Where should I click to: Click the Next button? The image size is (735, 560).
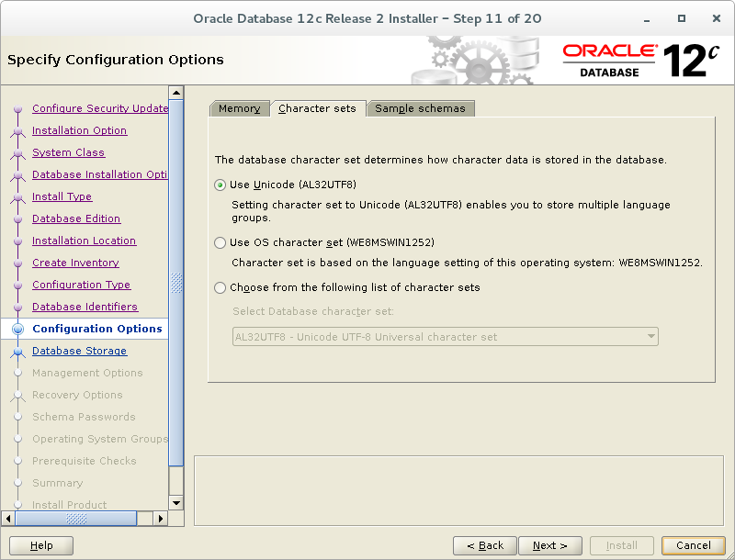pyautogui.click(x=550, y=545)
